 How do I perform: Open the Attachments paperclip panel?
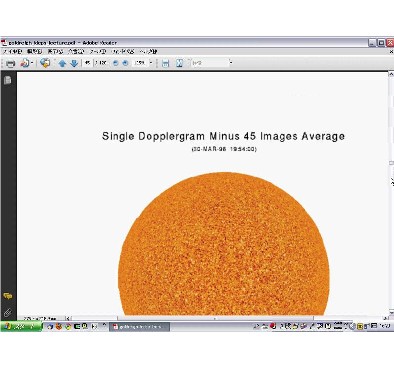coord(8,312)
